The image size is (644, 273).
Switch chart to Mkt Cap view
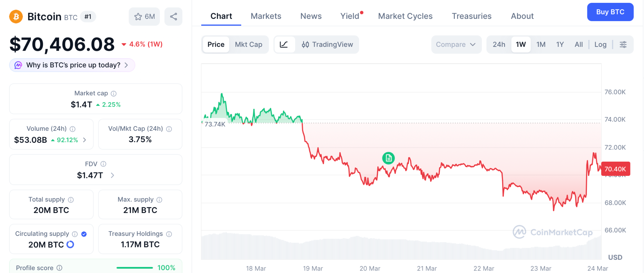[248, 44]
